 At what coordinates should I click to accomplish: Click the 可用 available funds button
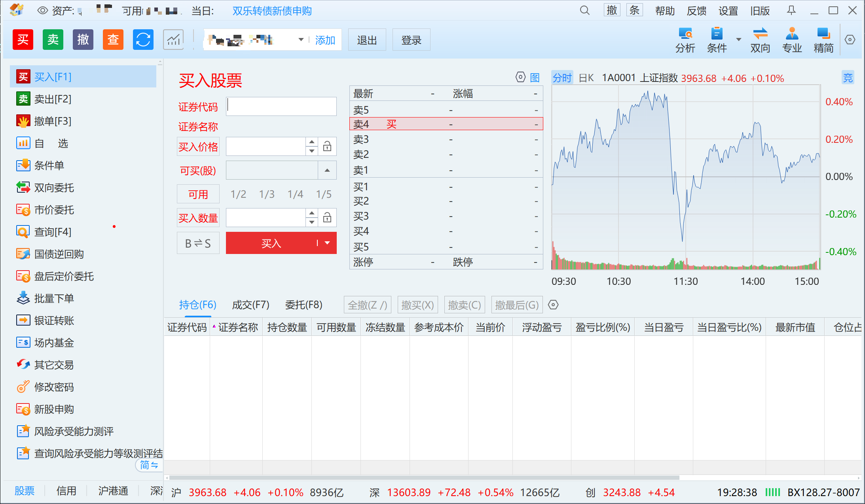[198, 194]
